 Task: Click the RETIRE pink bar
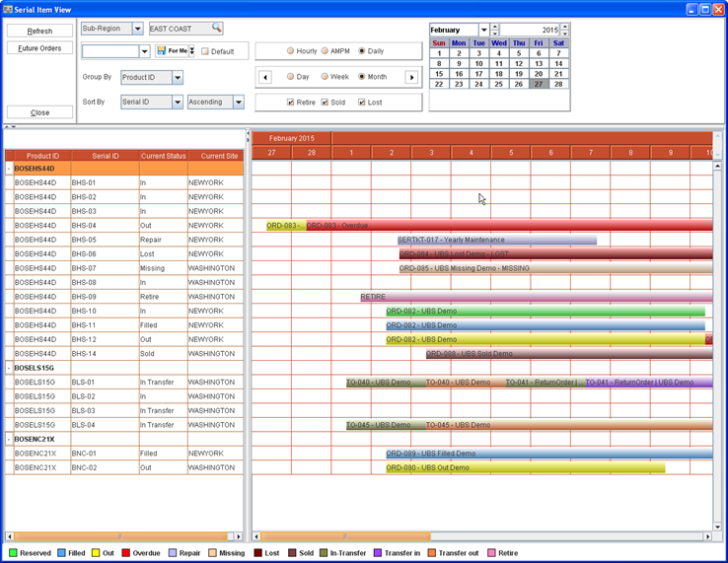(537, 297)
